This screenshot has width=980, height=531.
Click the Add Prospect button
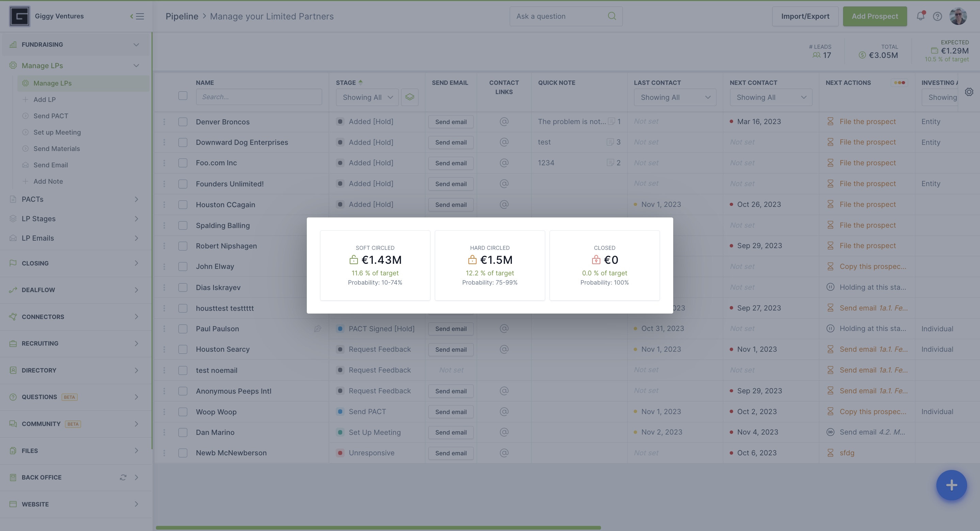point(875,16)
